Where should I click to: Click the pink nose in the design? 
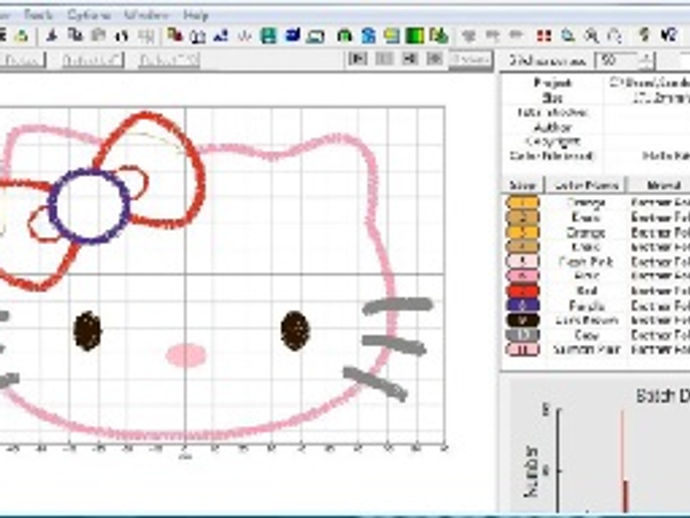[x=186, y=355]
